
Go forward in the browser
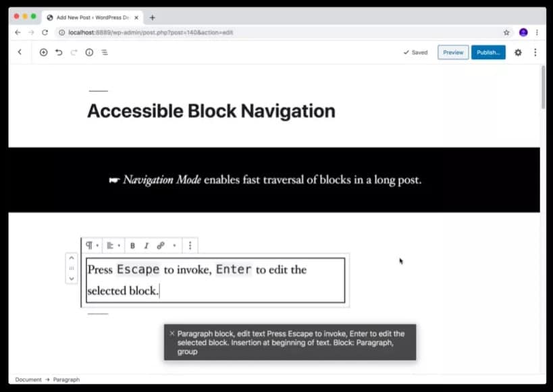coord(31,32)
